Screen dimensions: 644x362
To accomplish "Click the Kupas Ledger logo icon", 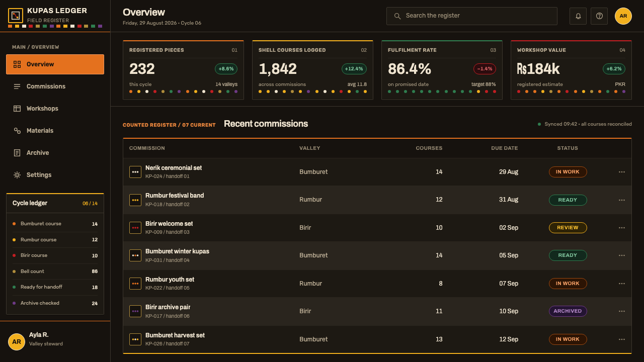I will (x=16, y=16).
